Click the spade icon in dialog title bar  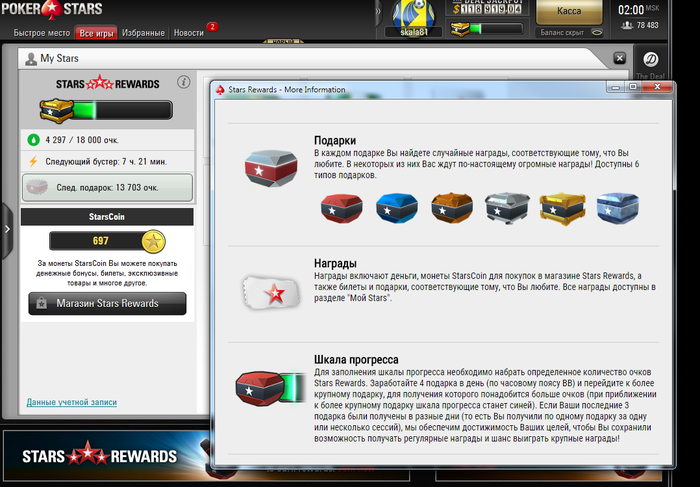click(x=220, y=90)
